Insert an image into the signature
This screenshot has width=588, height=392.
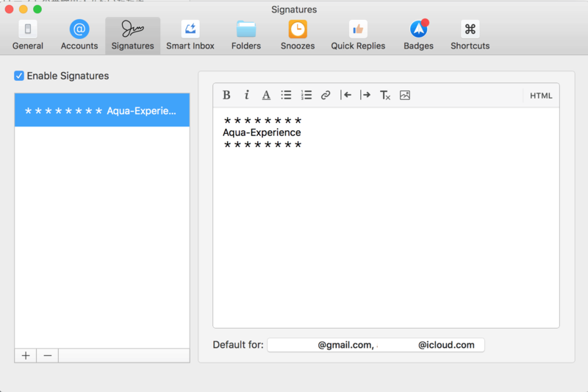pyautogui.click(x=405, y=96)
